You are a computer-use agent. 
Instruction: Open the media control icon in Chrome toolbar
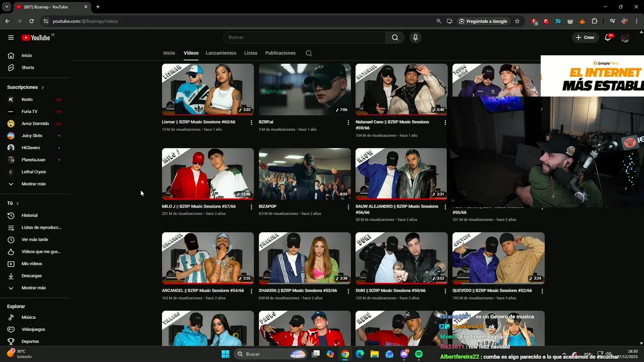pyautogui.click(x=612, y=21)
